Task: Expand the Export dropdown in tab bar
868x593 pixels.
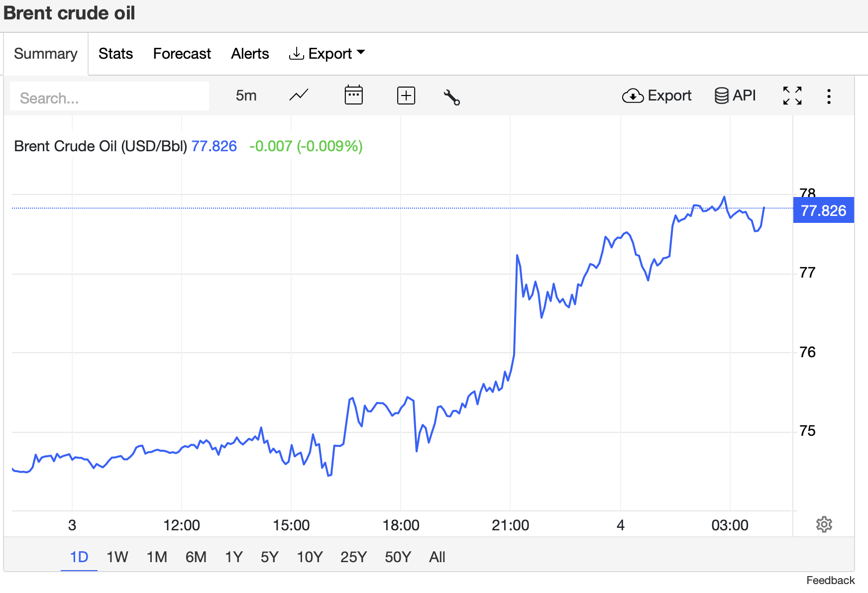Action: click(x=327, y=54)
